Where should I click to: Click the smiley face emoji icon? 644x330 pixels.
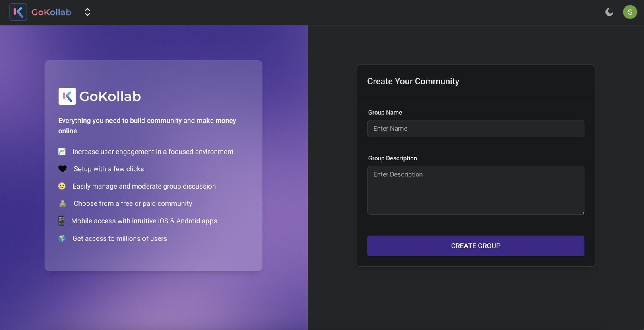pyautogui.click(x=62, y=186)
